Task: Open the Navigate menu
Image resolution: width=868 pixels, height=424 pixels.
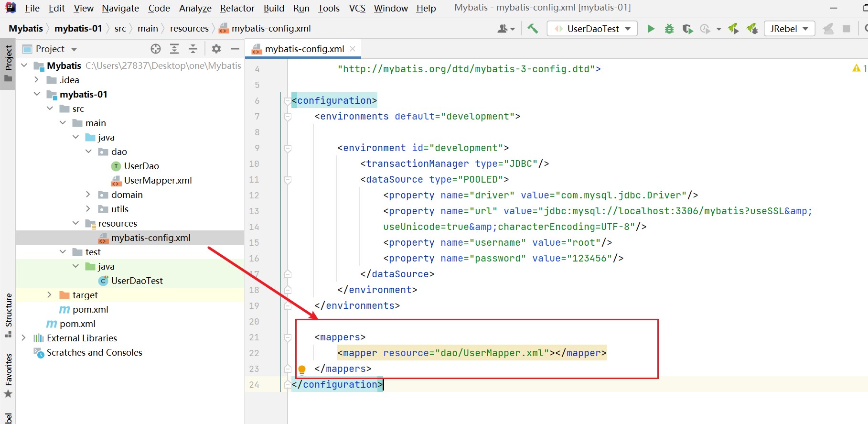Action: coord(120,8)
